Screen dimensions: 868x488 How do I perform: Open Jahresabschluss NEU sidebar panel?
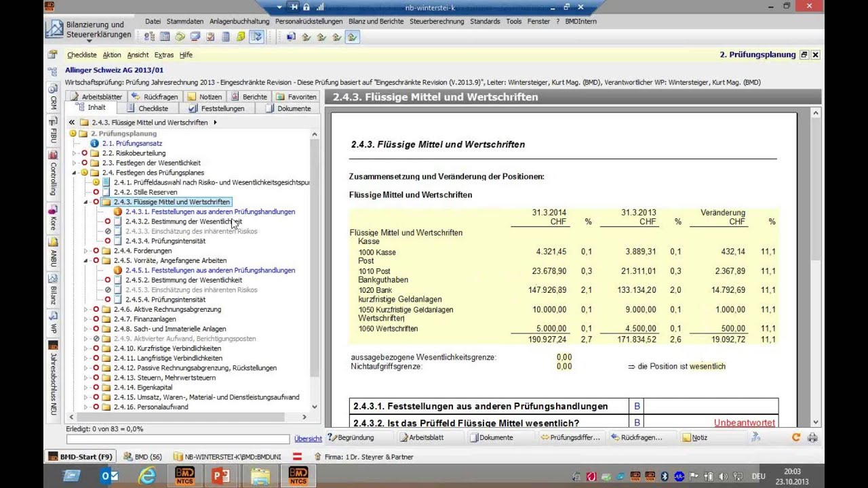coord(53,378)
